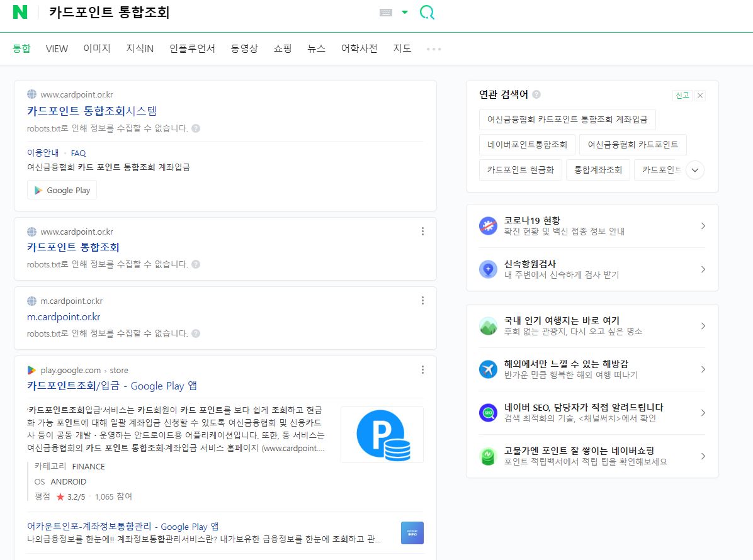
Task: Click help icon beside first robots.txt notice
Action: 196,128
